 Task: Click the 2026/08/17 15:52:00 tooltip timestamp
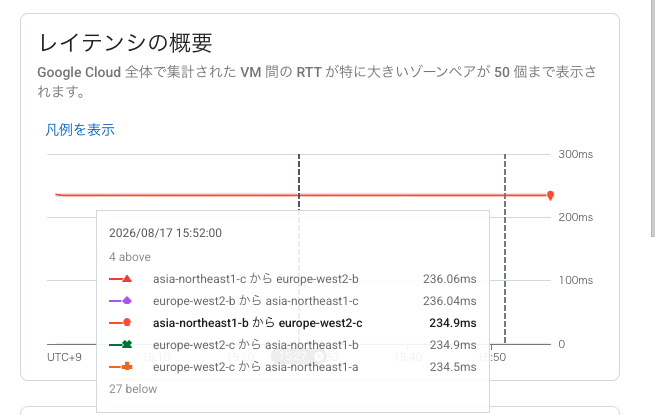pyautogui.click(x=165, y=233)
